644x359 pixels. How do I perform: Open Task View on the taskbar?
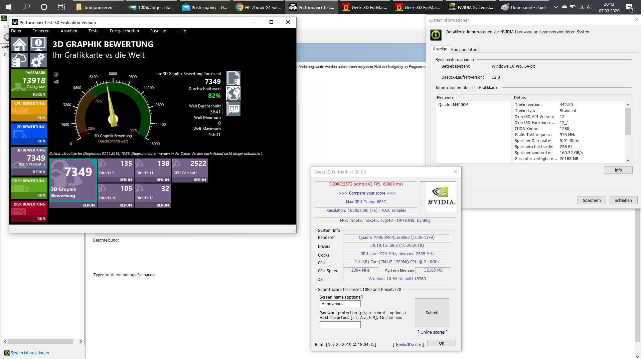(x=61, y=7)
